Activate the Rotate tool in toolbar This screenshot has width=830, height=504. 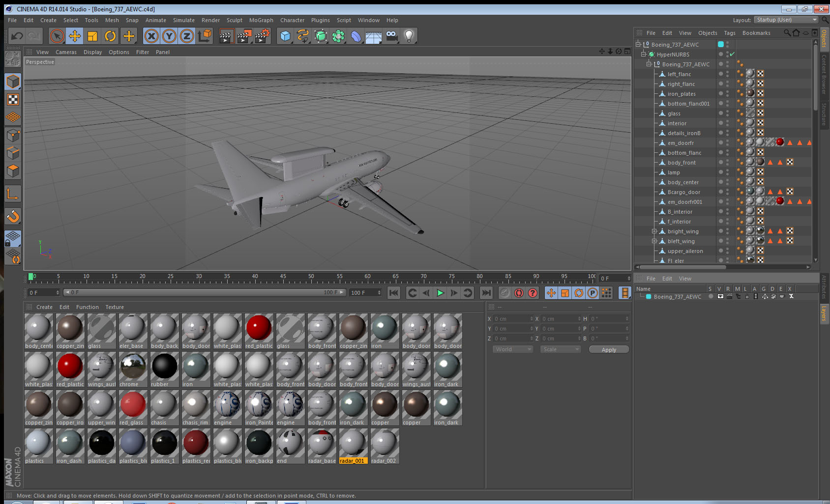(110, 36)
